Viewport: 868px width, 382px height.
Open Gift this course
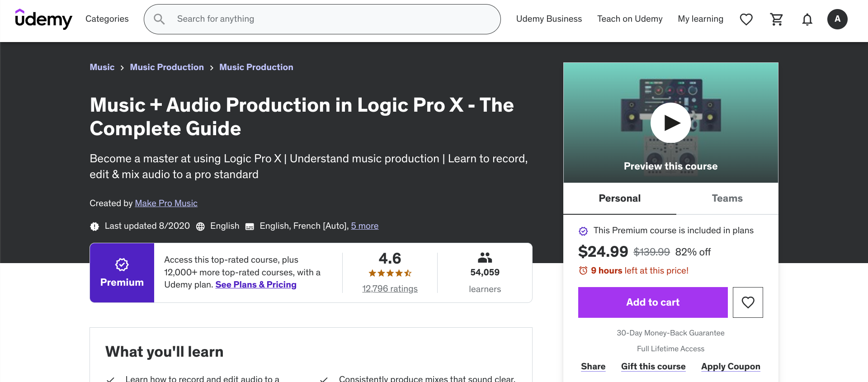click(653, 366)
